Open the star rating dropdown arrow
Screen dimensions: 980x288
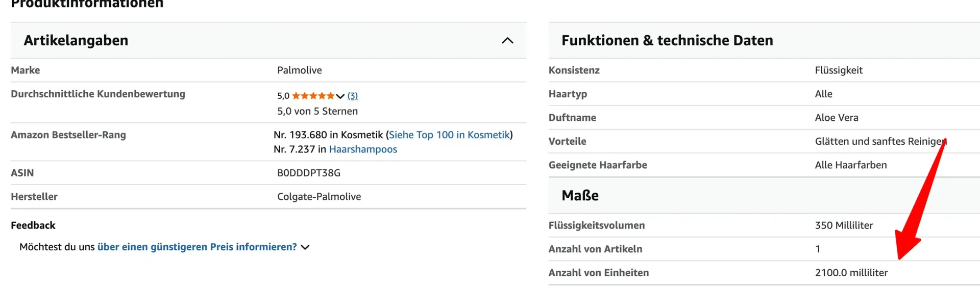pyautogui.click(x=340, y=96)
